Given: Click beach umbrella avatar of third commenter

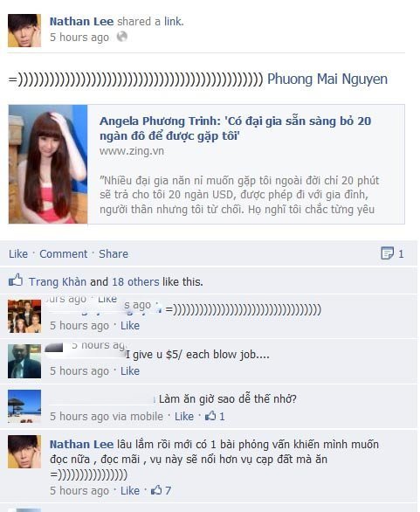Looking at the screenshot, I should 24,406.
